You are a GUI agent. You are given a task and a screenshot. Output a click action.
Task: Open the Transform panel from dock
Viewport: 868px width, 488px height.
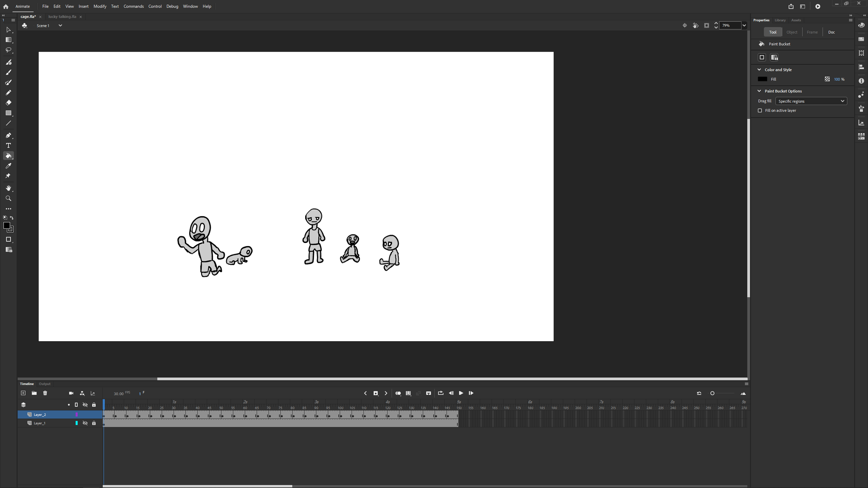[861, 53]
